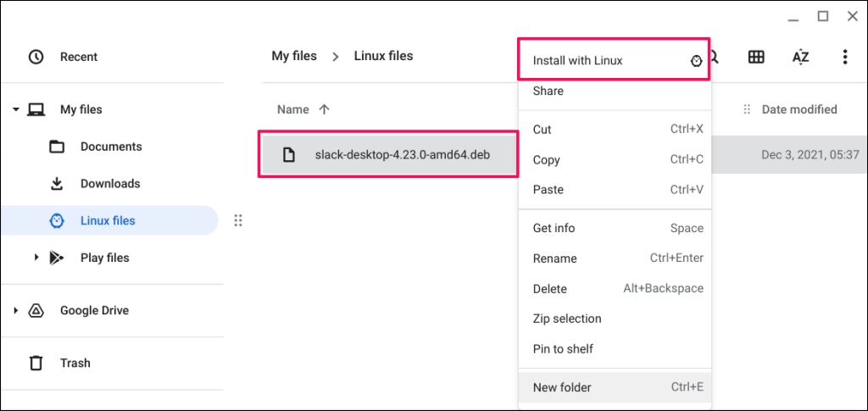Select Zip selection menu entry
This screenshot has width=868, height=411.
pos(567,319)
